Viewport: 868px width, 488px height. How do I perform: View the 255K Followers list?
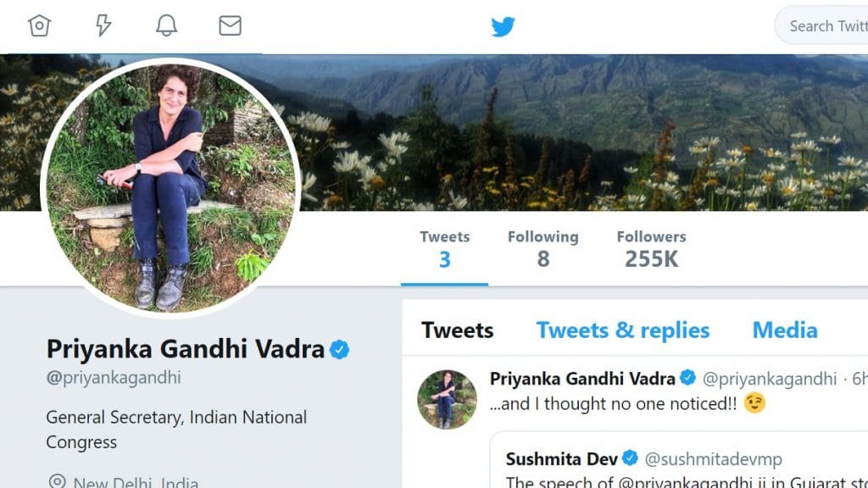point(651,249)
